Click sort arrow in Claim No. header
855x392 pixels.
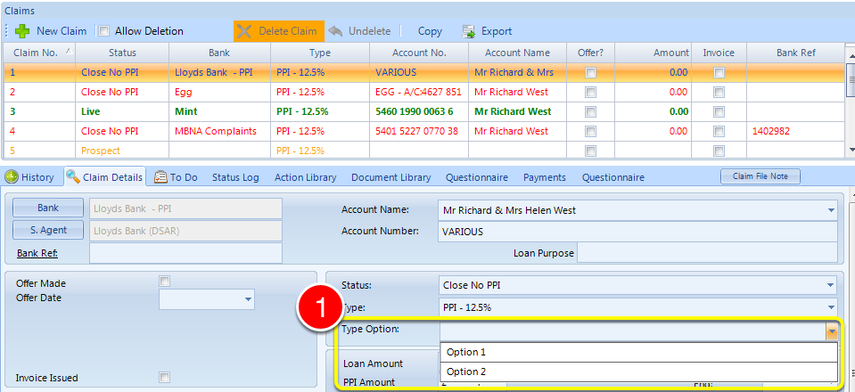click(x=68, y=51)
